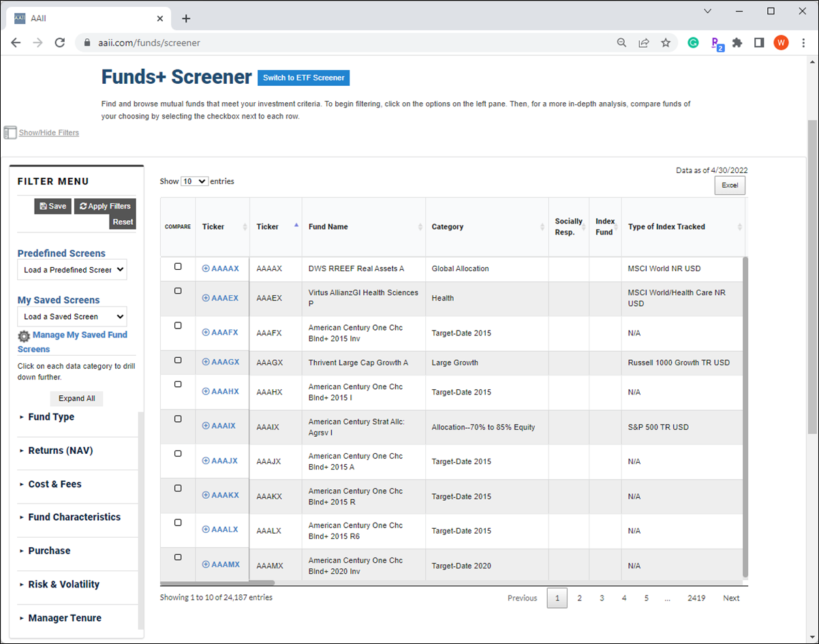The height and width of the screenshot is (644, 819).
Task: Click the table horizontal scrollbar thumb
Action: click(x=217, y=583)
